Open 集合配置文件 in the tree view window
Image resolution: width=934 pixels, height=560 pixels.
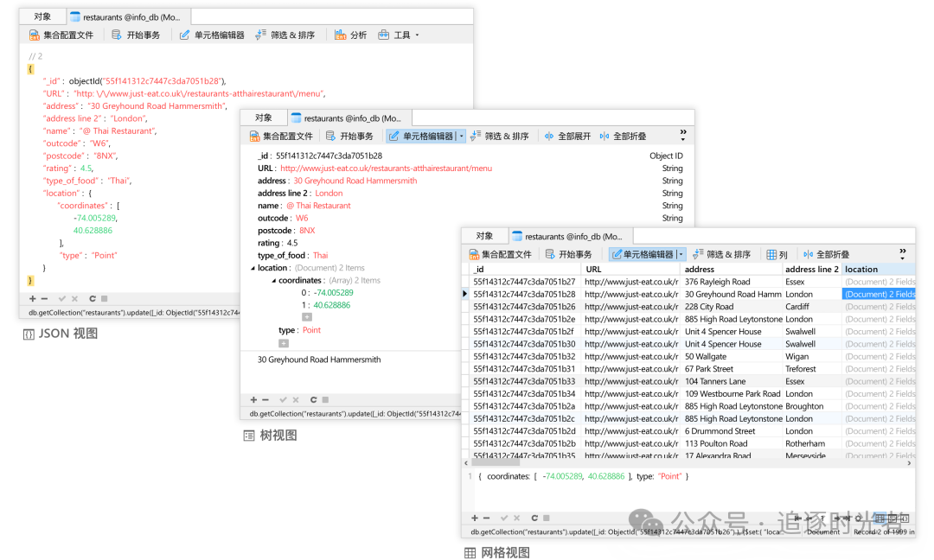[281, 137]
